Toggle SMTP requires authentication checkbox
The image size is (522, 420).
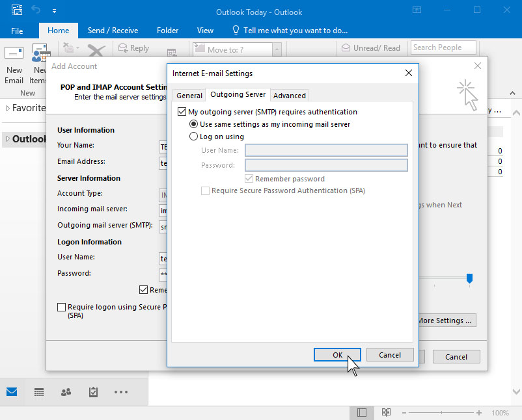[x=182, y=112]
